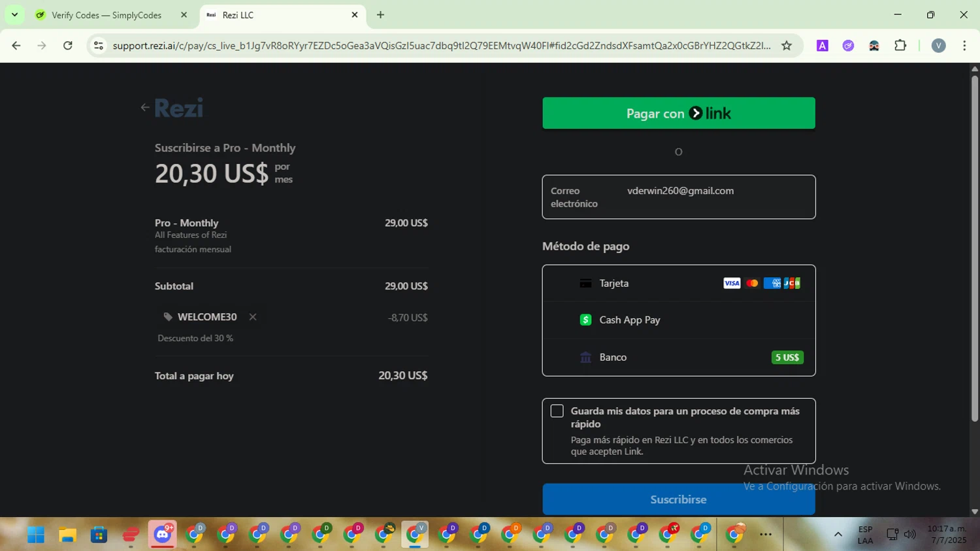Select Cash App Pay payment method
Image resolution: width=980 pixels, height=551 pixels.
pos(679,320)
